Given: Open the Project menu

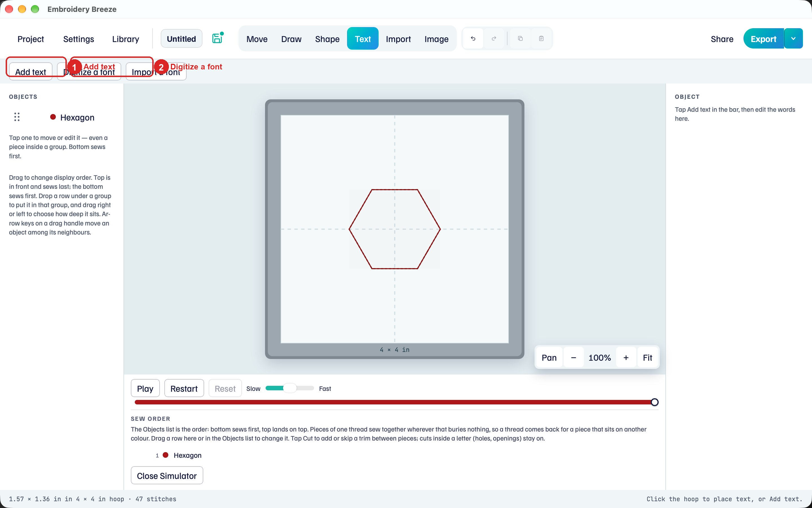Looking at the screenshot, I should pyautogui.click(x=30, y=39).
